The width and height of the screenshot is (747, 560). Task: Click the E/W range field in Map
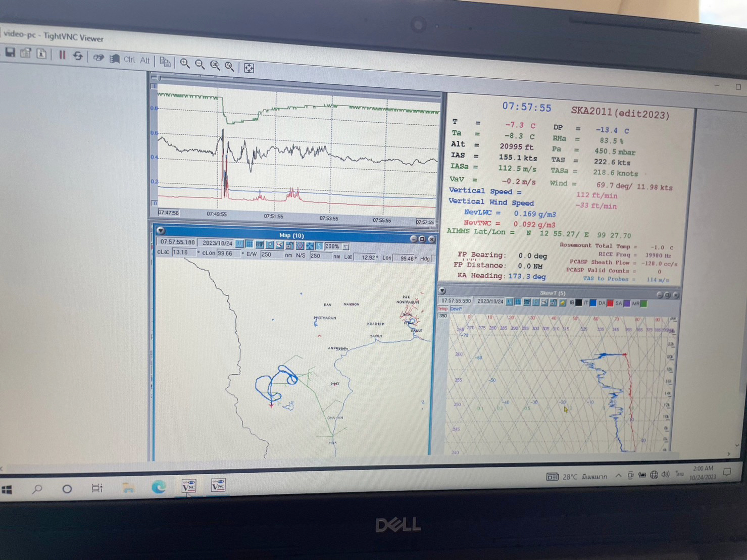(272, 255)
